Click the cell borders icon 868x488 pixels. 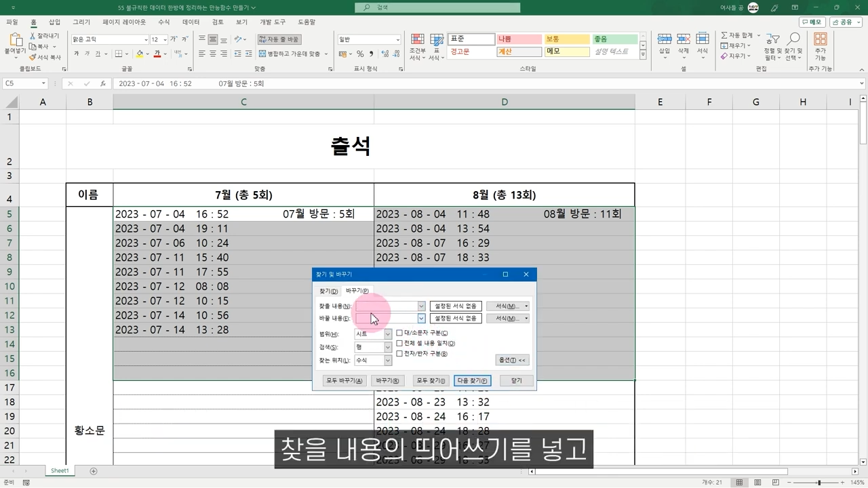pos(118,54)
